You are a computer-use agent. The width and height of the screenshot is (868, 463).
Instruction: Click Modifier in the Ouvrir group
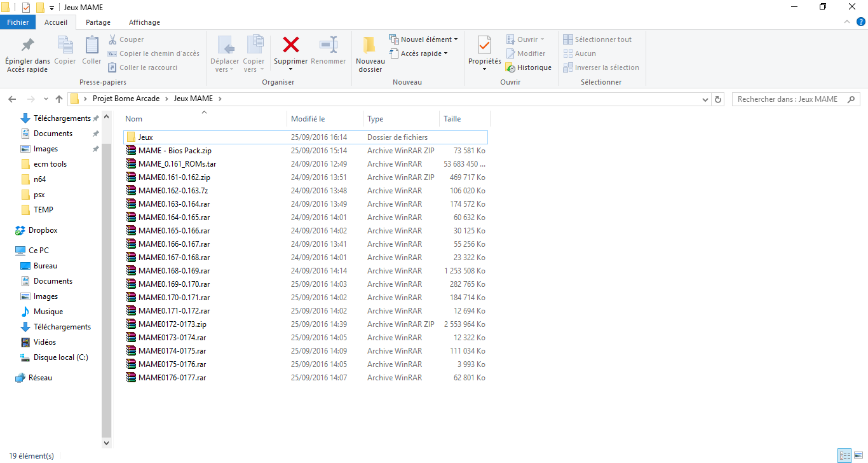pyautogui.click(x=526, y=53)
